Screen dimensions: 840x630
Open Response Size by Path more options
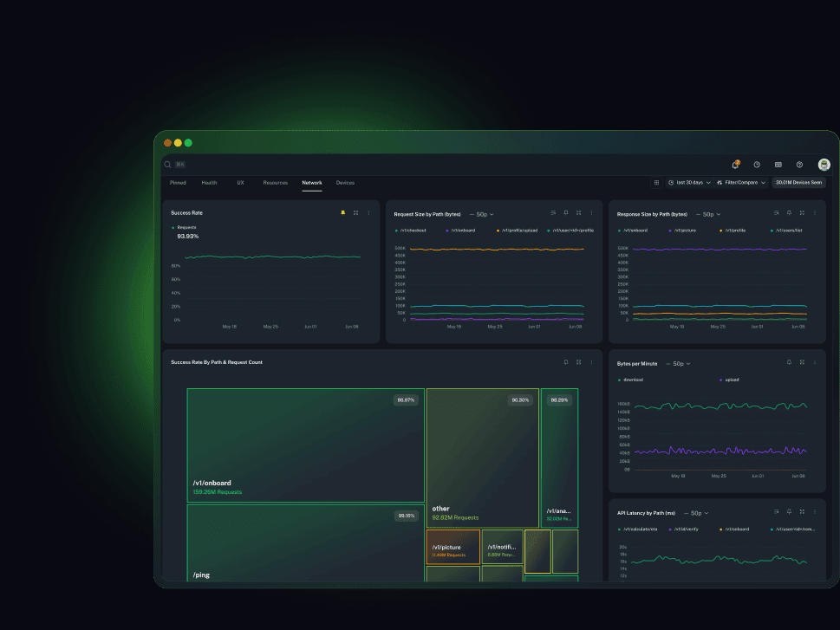pyautogui.click(x=815, y=212)
